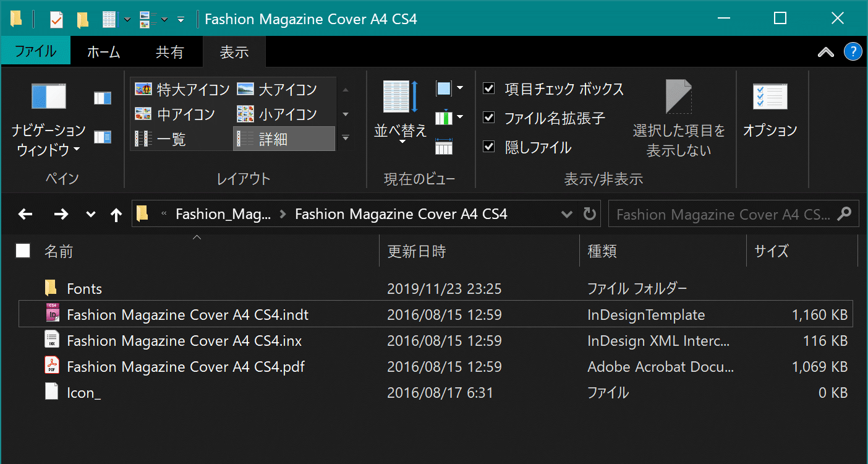Toggle the preview pane icon
Viewport: 868px width, 464px height.
coord(103,98)
